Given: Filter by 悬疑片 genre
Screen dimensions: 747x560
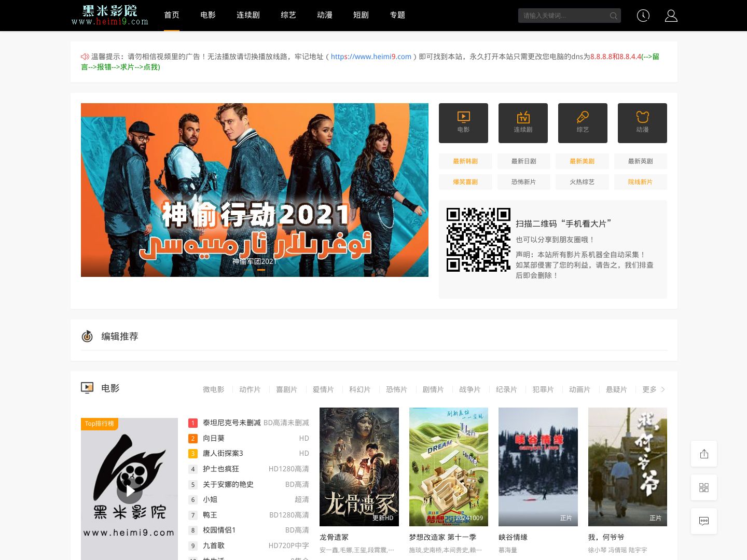Looking at the screenshot, I should tap(617, 389).
